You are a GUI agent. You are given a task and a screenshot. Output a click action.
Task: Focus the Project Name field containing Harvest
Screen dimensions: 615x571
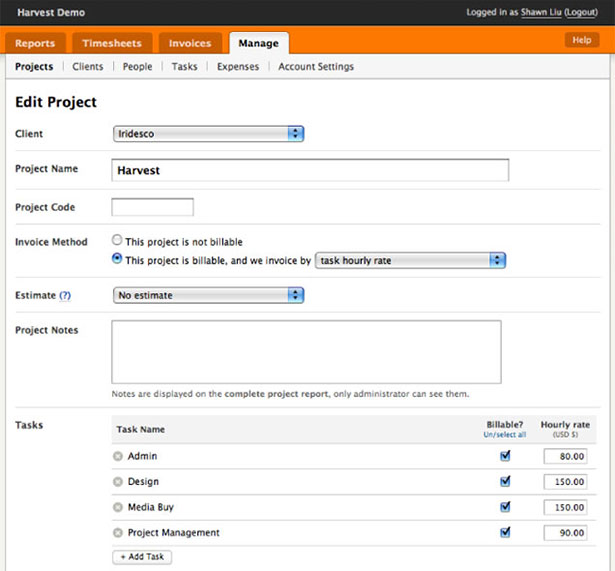[310, 170]
